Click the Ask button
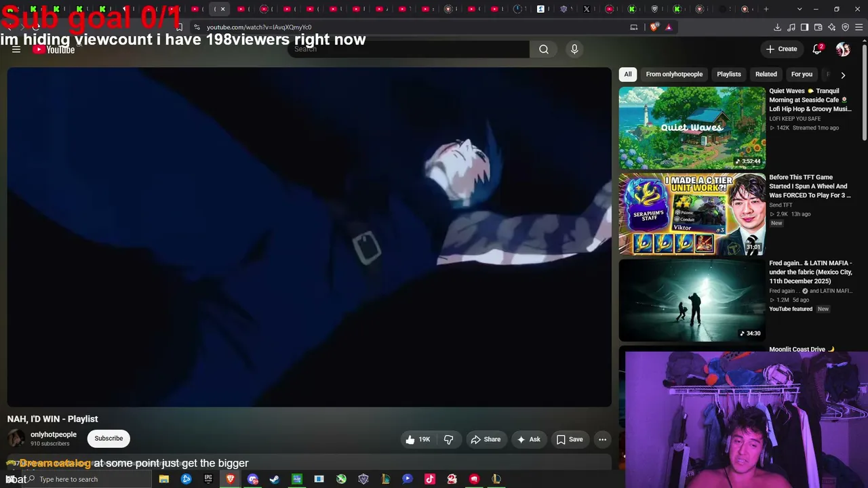This screenshot has width=868, height=488. 528,439
